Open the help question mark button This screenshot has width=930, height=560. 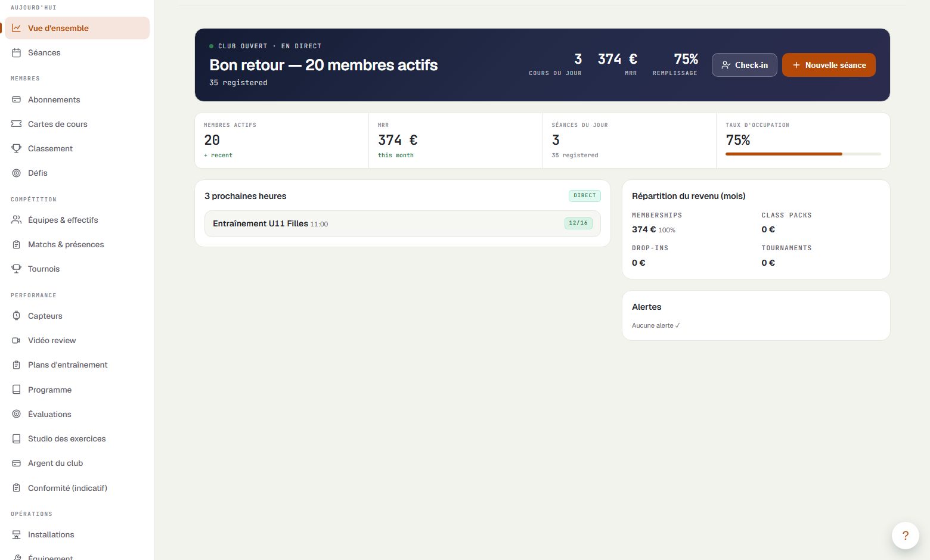[x=905, y=535]
